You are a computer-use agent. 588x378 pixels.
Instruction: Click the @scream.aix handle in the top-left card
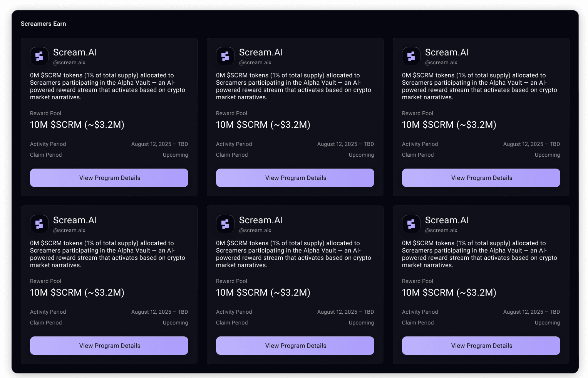(69, 63)
